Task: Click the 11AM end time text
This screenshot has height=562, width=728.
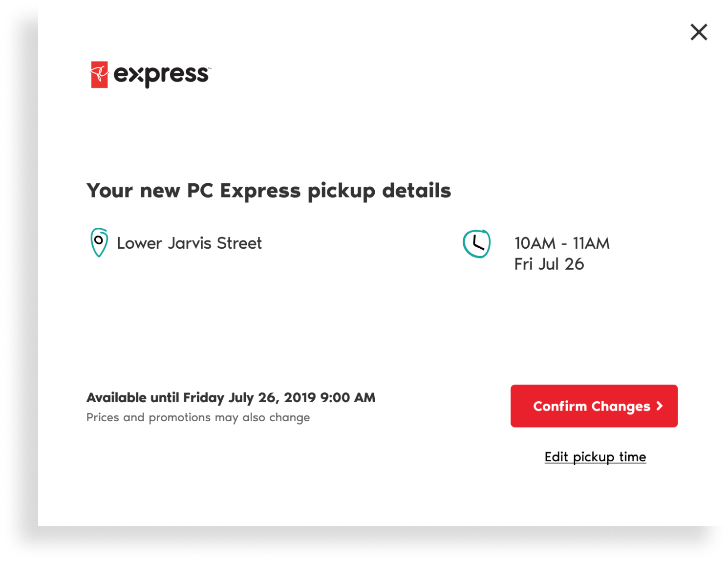Action: click(591, 243)
